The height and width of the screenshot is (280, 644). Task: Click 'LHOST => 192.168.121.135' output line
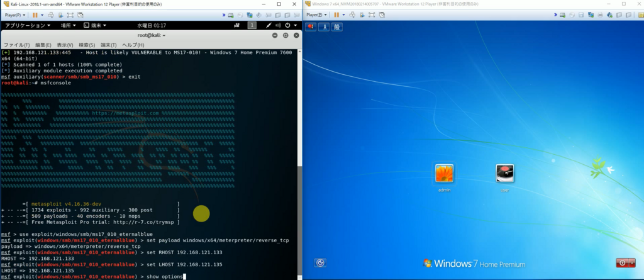click(x=38, y=271)
